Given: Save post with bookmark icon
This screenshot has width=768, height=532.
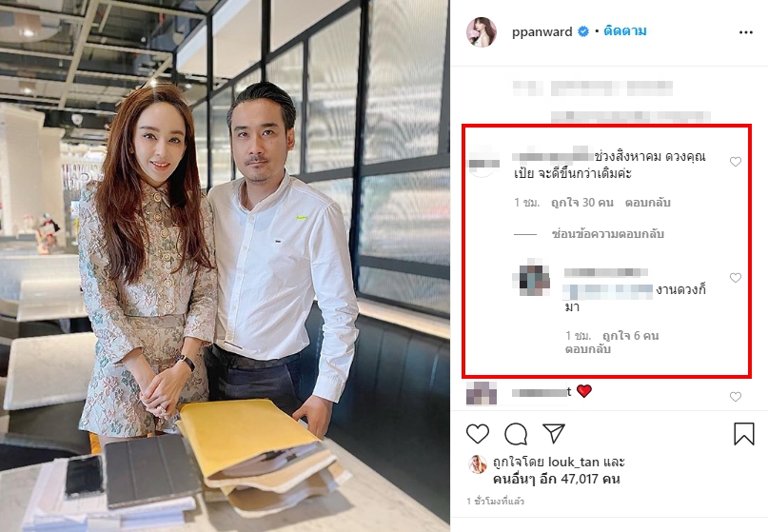Looking at the screenshot, I should tap(743, 434).
